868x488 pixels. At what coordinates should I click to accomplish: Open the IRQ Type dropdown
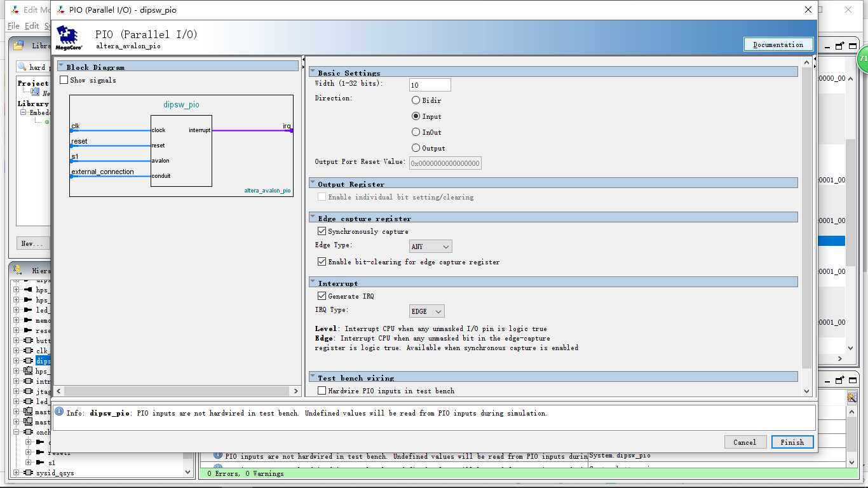[x=427, y=311]
